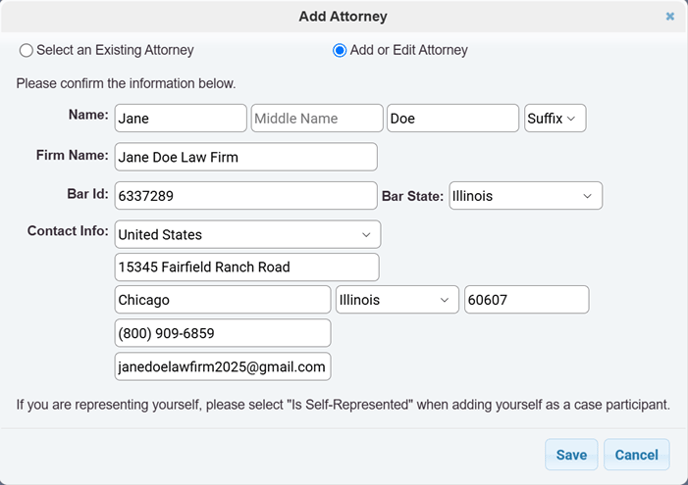Image resolution: width=688 pixels, height=485 pixels.
Task: Close the Add Attorney dialog
Action: click(x=670, y=17)
